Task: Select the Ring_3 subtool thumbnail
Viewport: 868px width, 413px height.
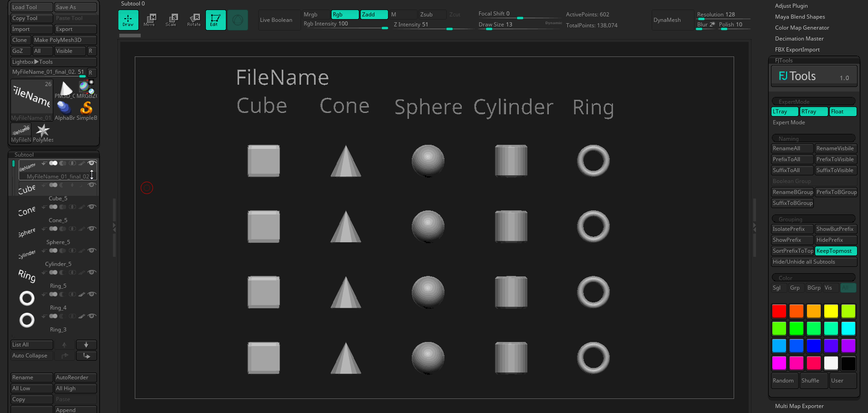Action: 27,320
